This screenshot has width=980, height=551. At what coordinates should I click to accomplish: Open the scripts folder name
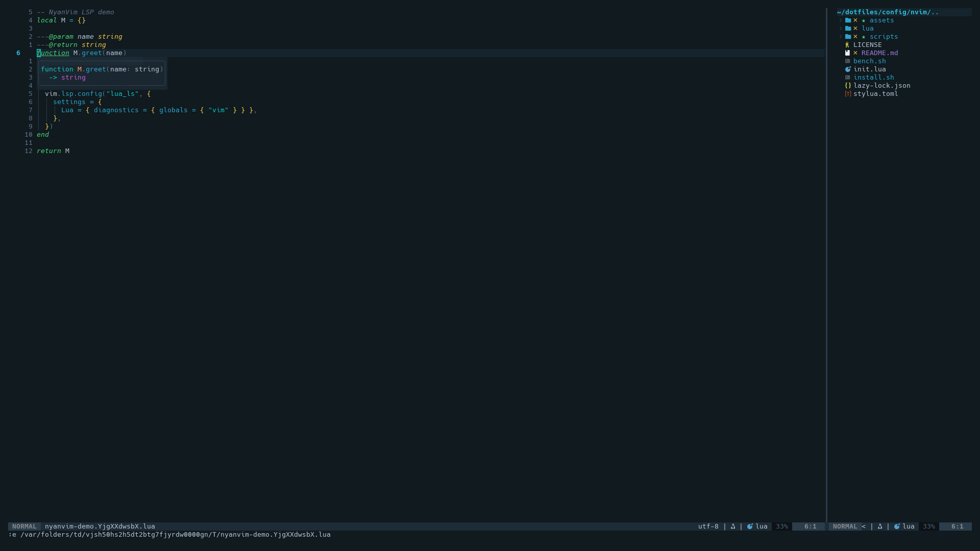pyautogui.click(x=884, y=37)
